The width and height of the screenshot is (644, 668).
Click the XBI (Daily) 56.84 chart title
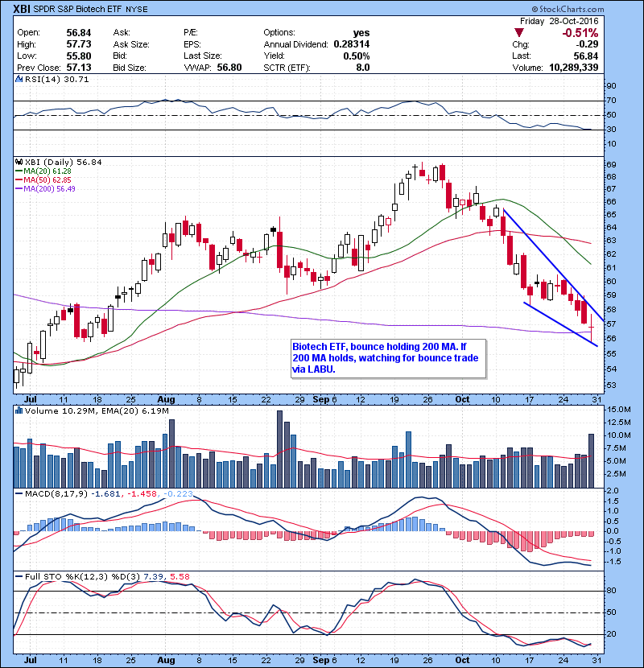63,162
